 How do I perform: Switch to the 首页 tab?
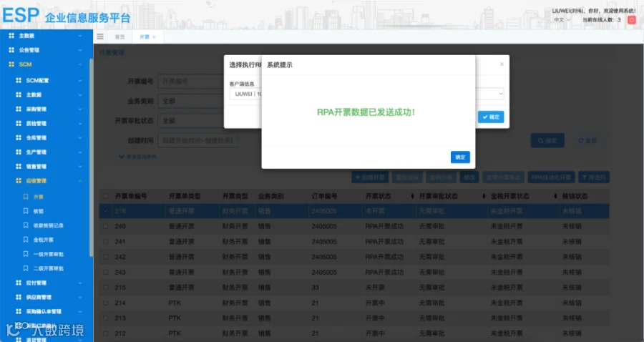pos(119,37)
